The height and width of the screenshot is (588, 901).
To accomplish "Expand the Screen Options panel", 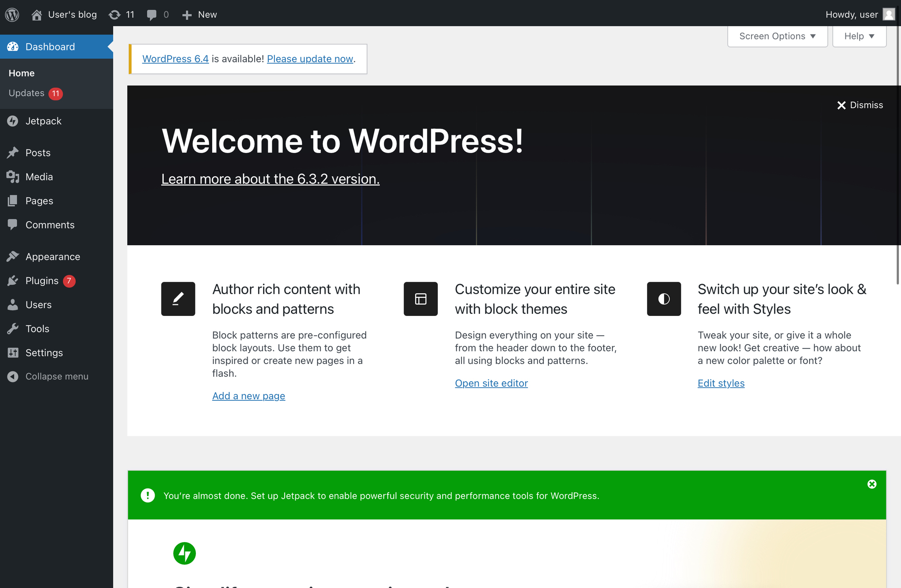I will pyautogui.click(x=777, y=36).
